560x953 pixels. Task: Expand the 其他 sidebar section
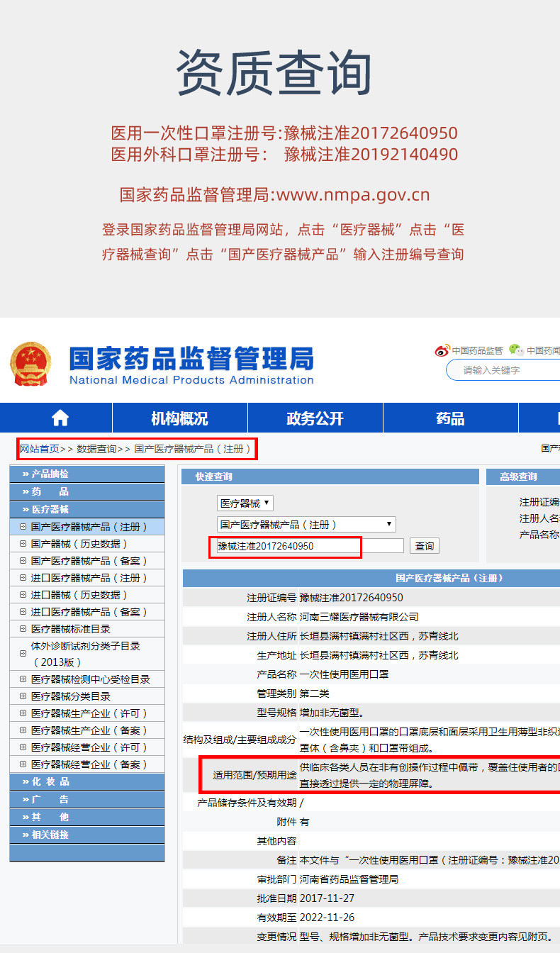pos(87,817)
